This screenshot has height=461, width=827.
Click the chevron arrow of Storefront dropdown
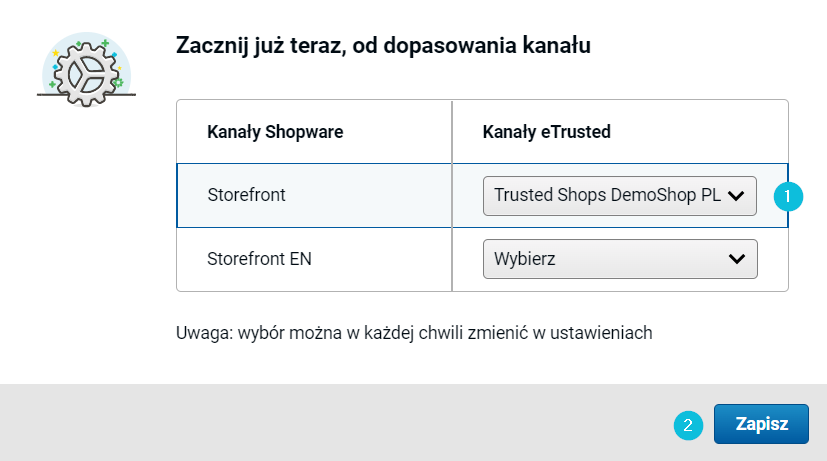(x=736, y=196)
